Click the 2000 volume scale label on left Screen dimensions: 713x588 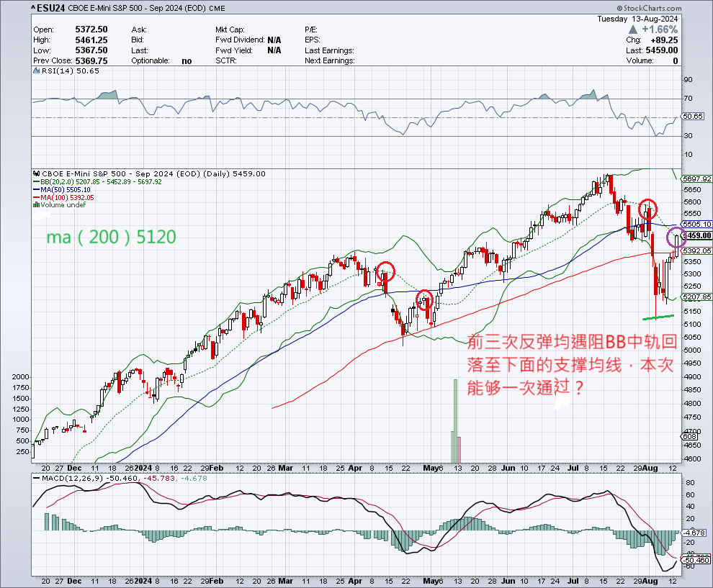pos(20,377)
